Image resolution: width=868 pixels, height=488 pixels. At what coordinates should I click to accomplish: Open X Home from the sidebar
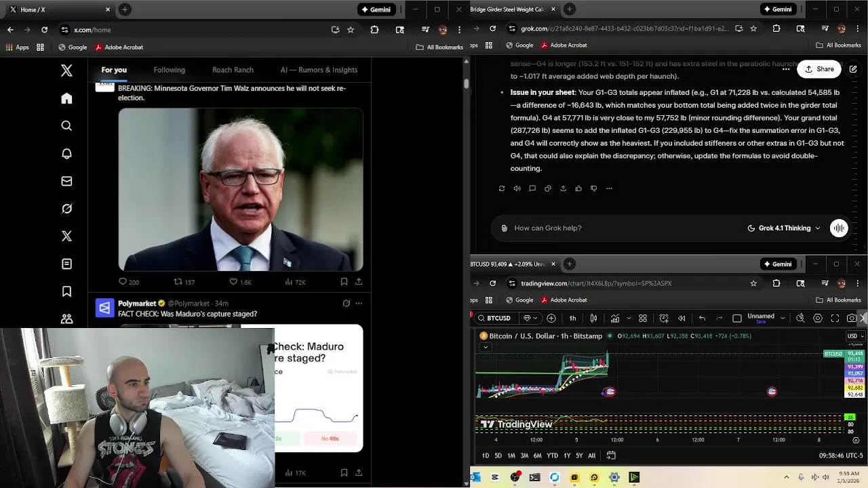point(66,98)
